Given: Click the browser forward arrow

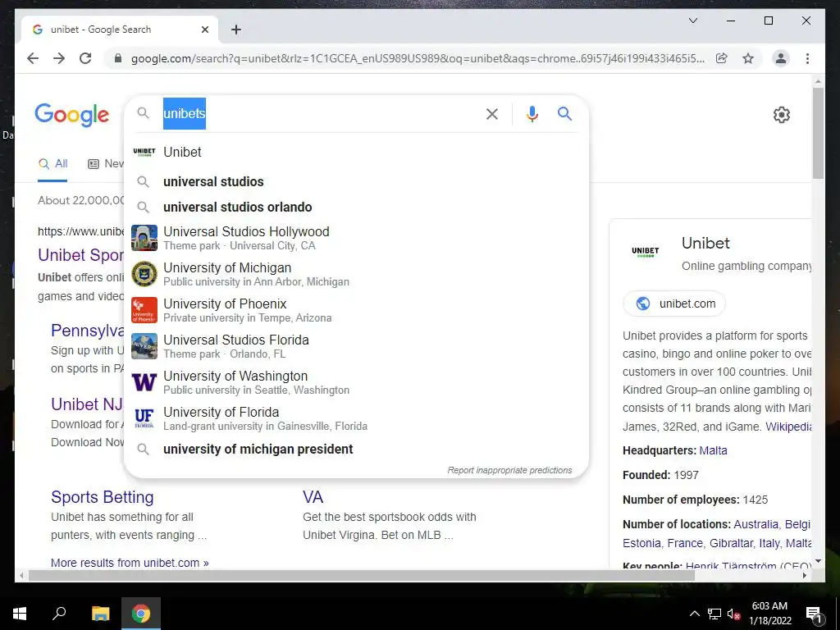Looking at the screenshot, I should click(59, 58).
